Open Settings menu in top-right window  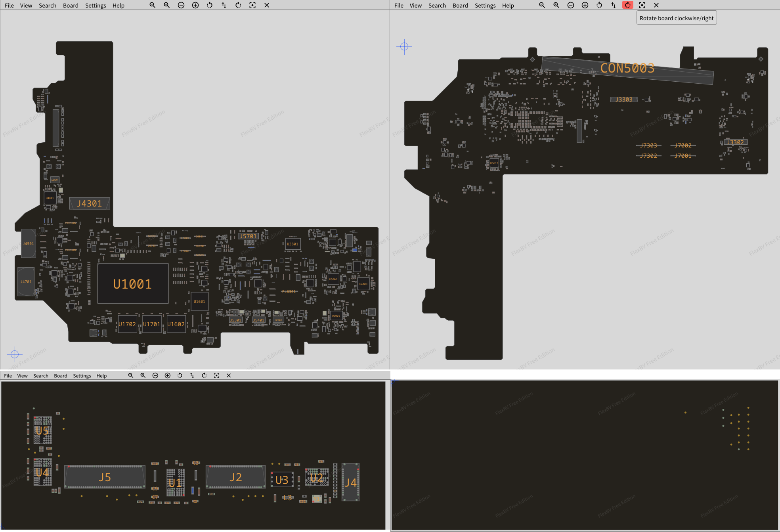[485, 6]
